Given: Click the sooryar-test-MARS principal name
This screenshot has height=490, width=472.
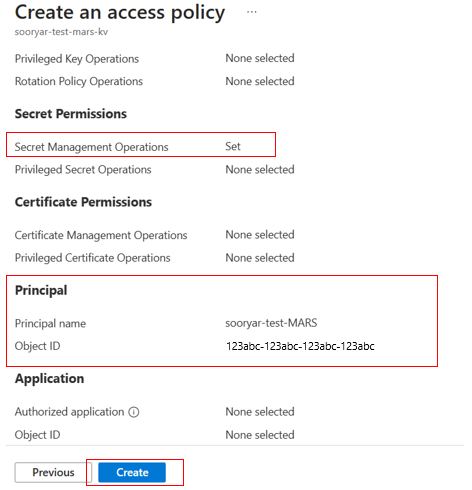Looking at the screenshot, I should click(x=271, y=323).
